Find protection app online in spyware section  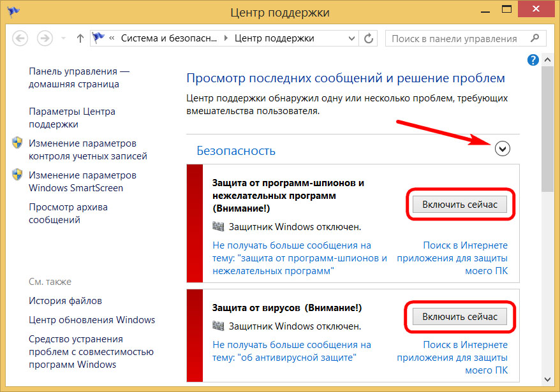pyautogui.click(x=452, y=258)
